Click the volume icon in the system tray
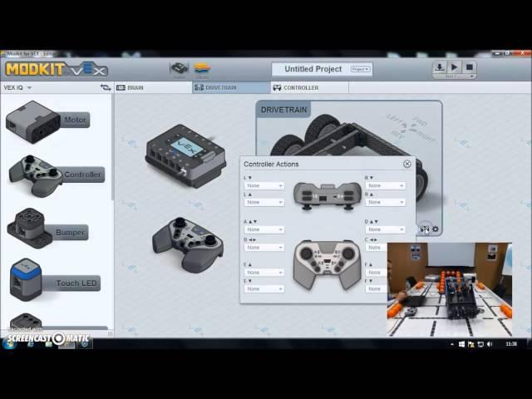The height and width of the screenshot is (399, 532). click(490, 344)
